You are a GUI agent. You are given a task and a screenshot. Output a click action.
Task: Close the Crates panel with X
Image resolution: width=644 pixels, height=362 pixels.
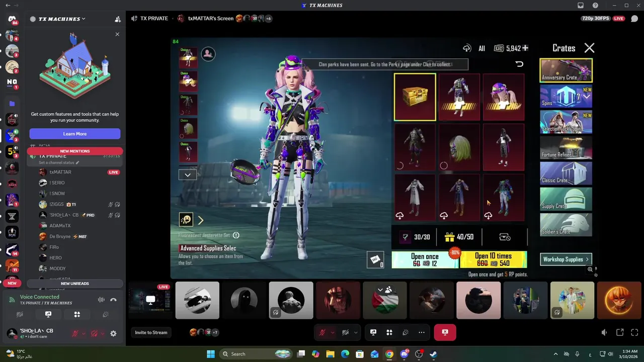click(x=589, y=48)
